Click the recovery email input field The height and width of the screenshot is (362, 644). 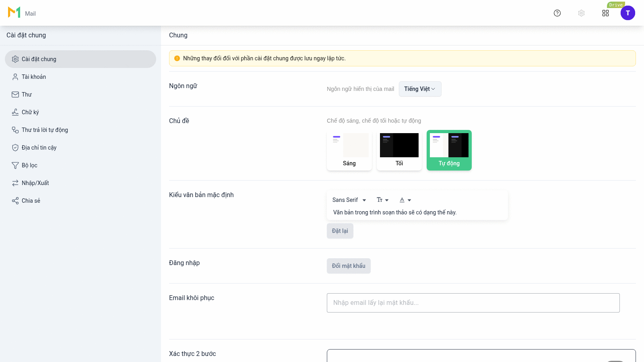(x=473, y=303)
